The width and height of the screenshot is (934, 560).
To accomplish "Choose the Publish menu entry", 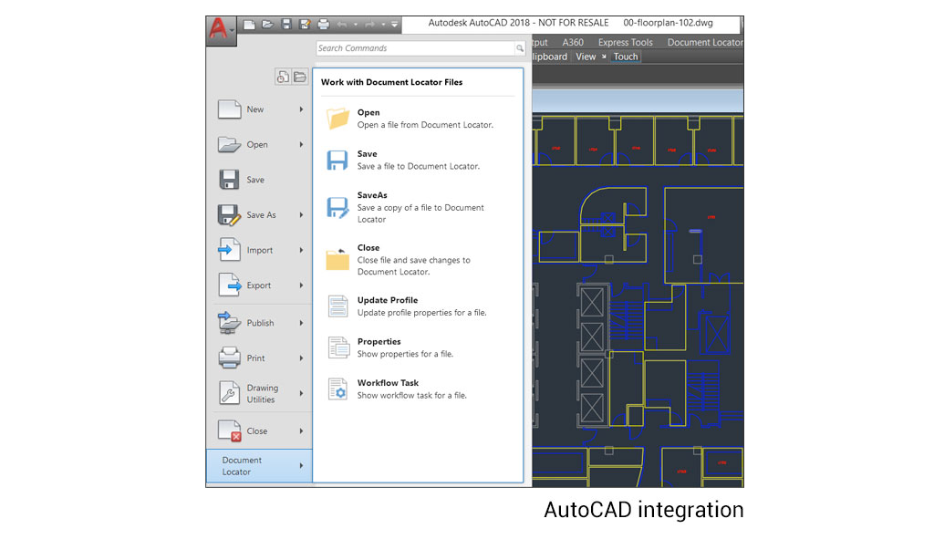I will point(260,323).
